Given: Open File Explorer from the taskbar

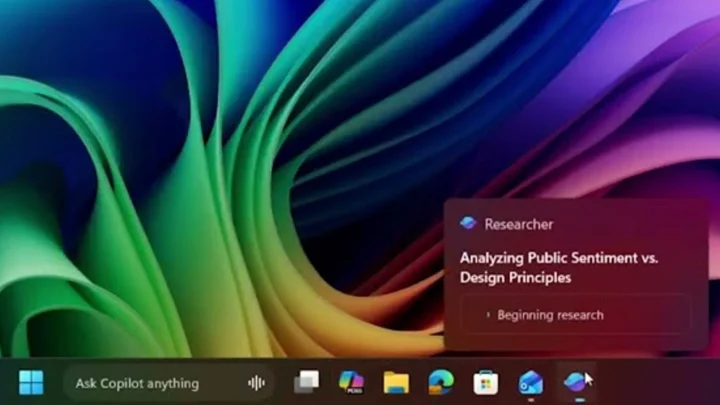Looking at the screenshot, I should pyautogui.click(x=396, y=382).
